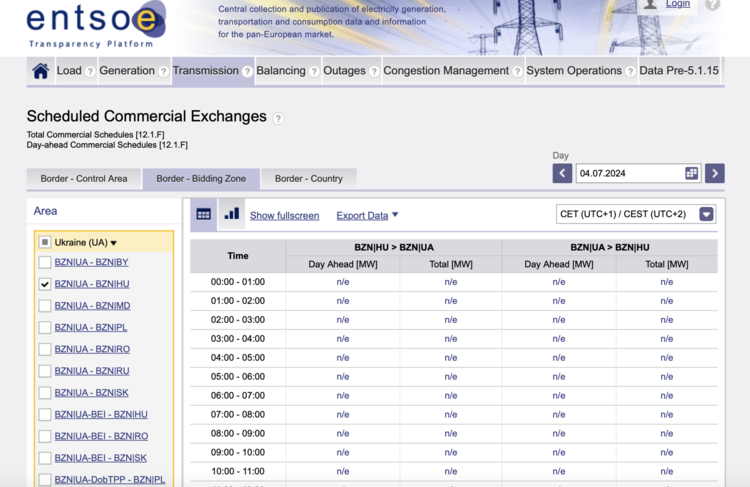Check the BZN|UA-BEI - BZN|HU checkbox
The width and height of the screenshot is (750, 487).
44,415
